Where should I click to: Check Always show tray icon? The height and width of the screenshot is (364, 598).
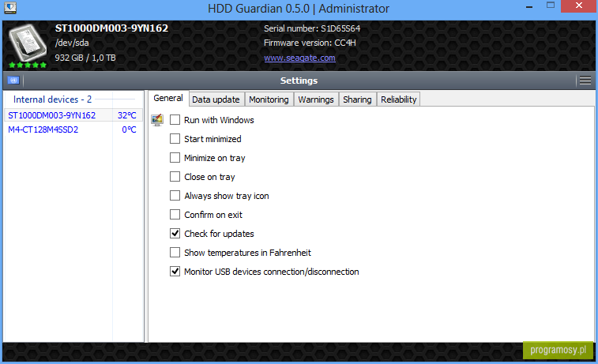click(175, 196)
